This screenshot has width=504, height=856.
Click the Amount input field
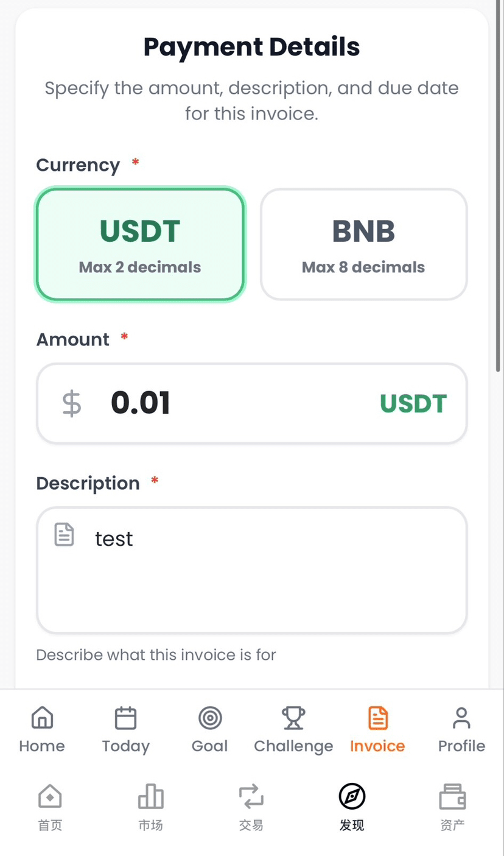click(243, 403)
